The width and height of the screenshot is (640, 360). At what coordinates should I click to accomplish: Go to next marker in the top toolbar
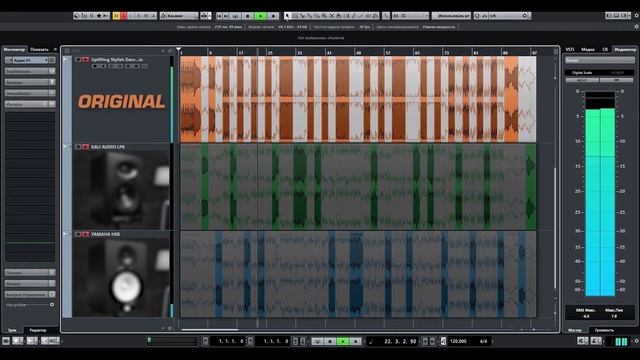coord(226,16)
